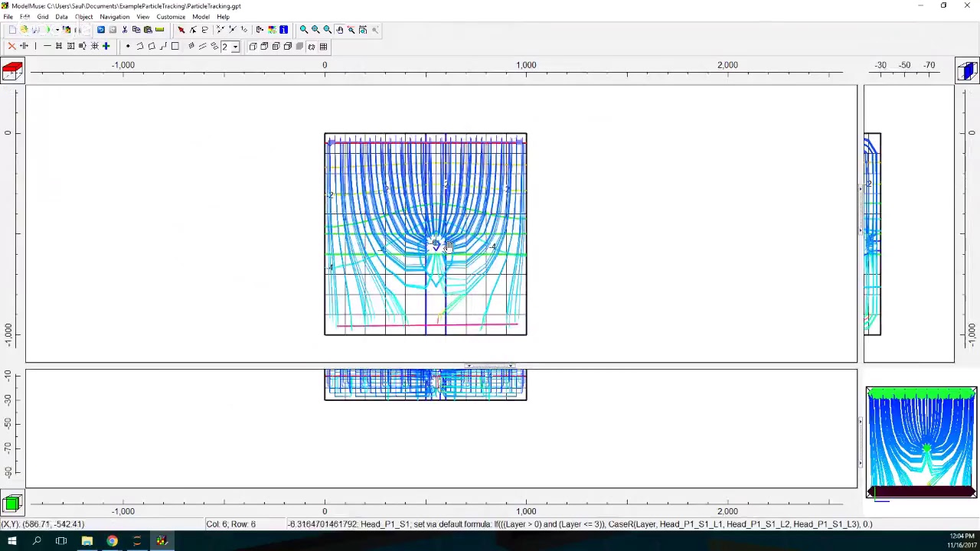Toggle the blue side-view cube icon
This screenshot has width=980, height=551.
[x=967, y=70]
